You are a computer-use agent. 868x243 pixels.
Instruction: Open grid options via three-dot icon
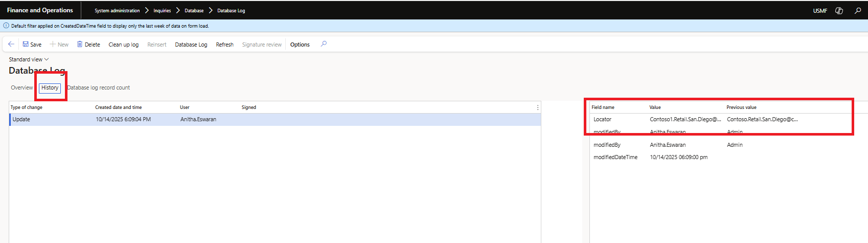pos(537,107)
